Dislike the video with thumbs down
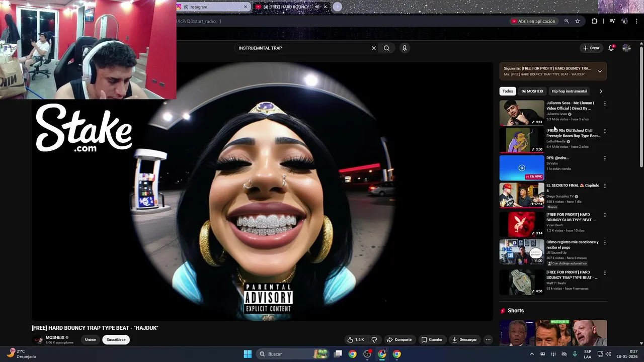The image size is (644, 362). tap(374, 340)
